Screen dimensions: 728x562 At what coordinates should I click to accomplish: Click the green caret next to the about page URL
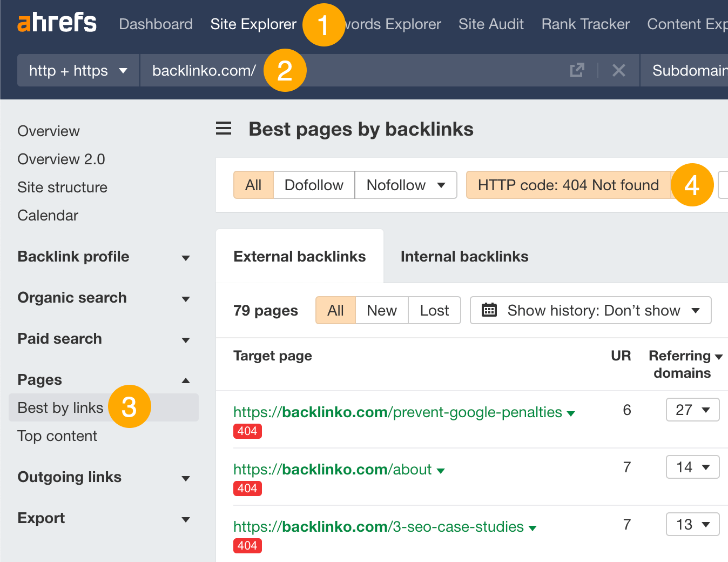pos(441,470)
